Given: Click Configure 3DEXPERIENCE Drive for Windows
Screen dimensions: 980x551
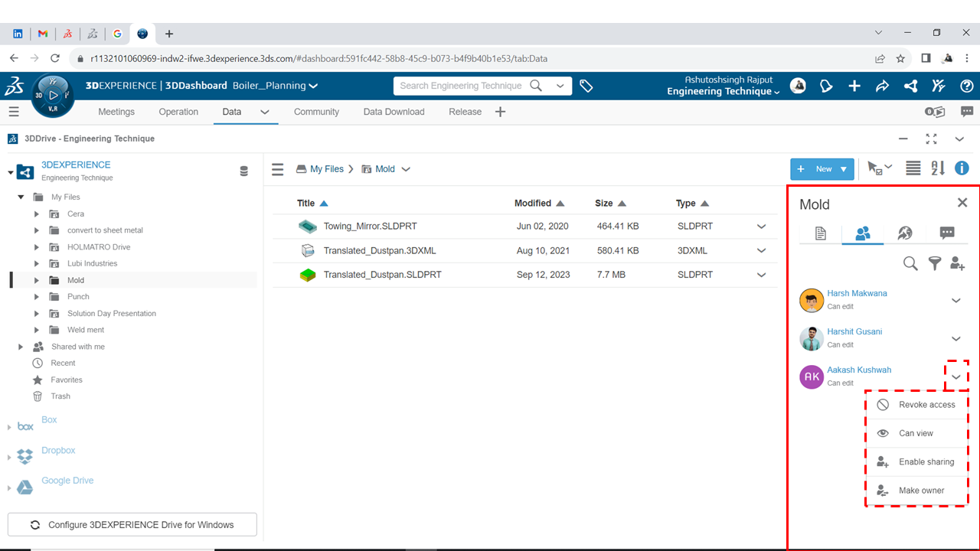Looking at the screenshot, I should [132, 525].
